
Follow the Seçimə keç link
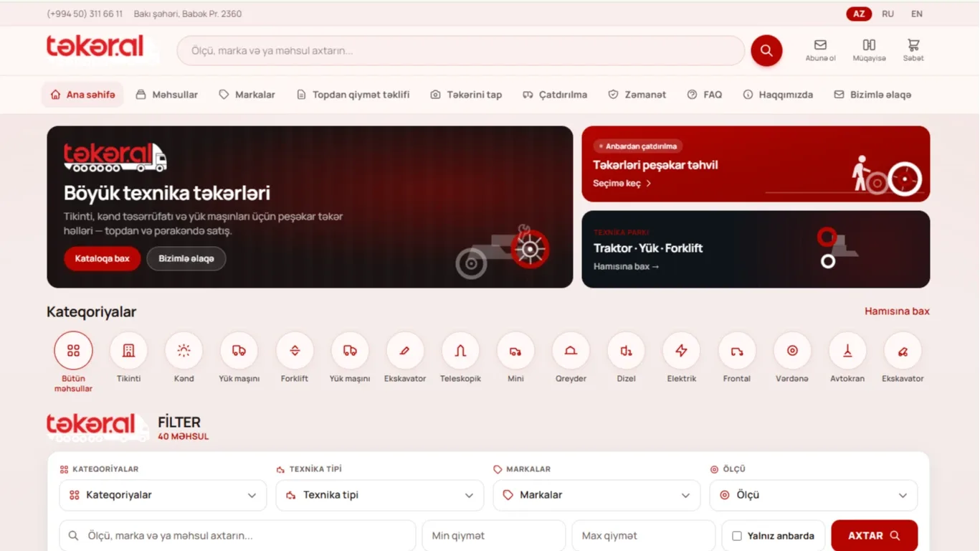622,184
